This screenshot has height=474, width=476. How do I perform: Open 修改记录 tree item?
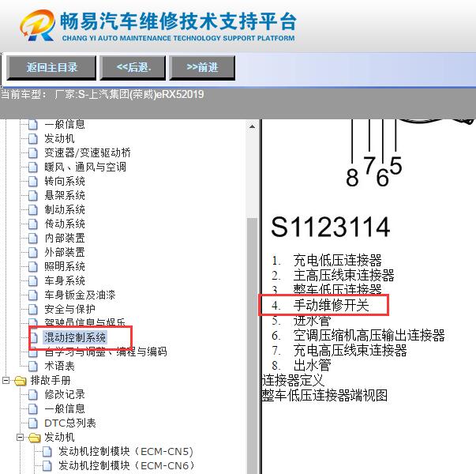click(65, 395)
